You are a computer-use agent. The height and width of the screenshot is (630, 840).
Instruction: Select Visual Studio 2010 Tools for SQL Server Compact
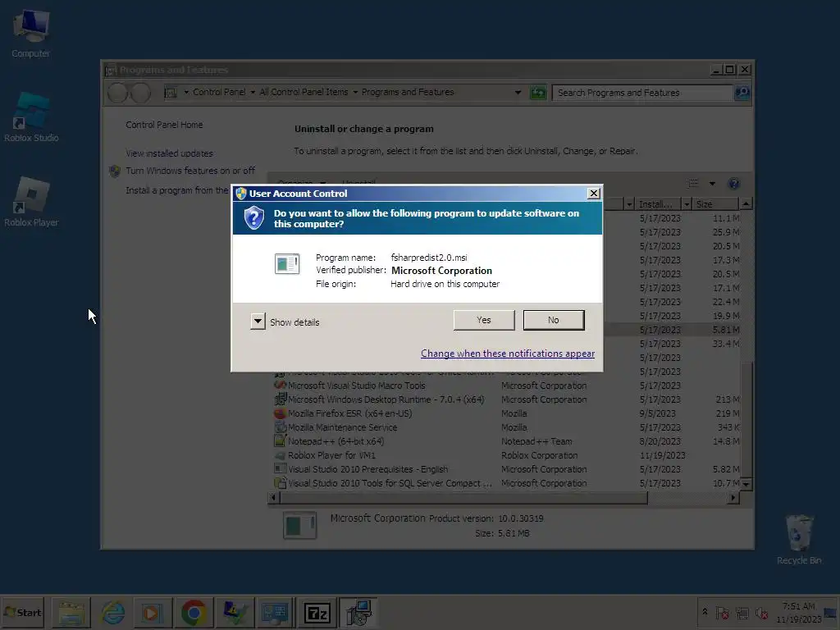tap(506, 483)
